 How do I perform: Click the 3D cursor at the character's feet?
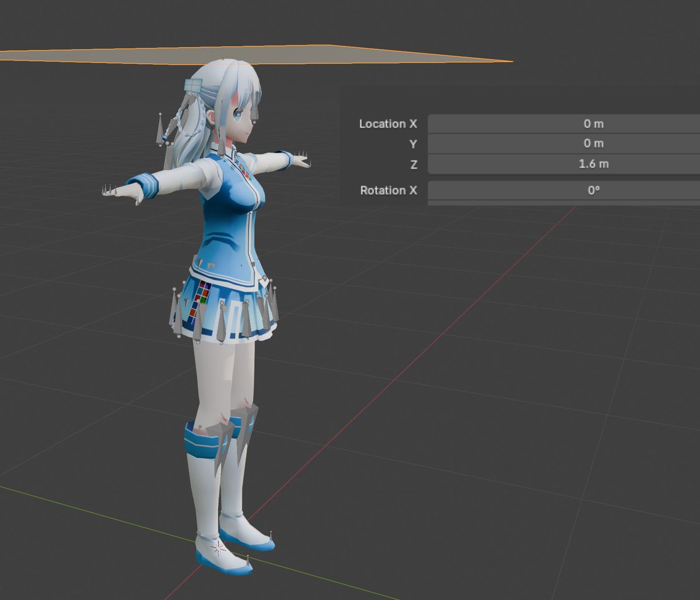pos(219,548)
